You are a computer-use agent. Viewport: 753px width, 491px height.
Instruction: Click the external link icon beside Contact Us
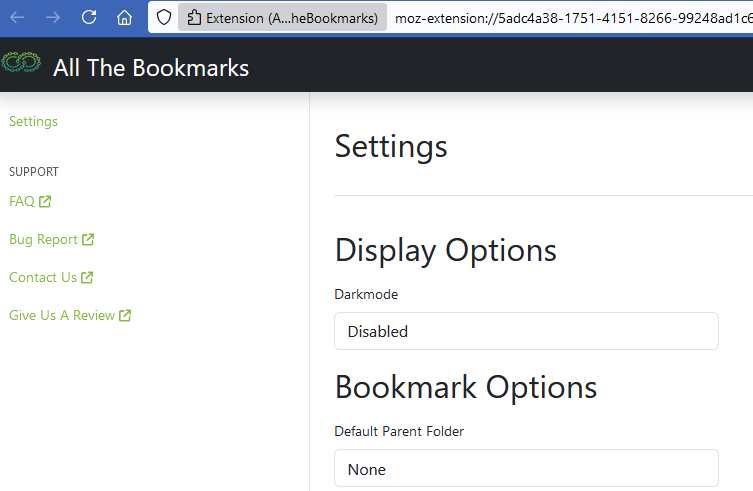click(87, 277)
